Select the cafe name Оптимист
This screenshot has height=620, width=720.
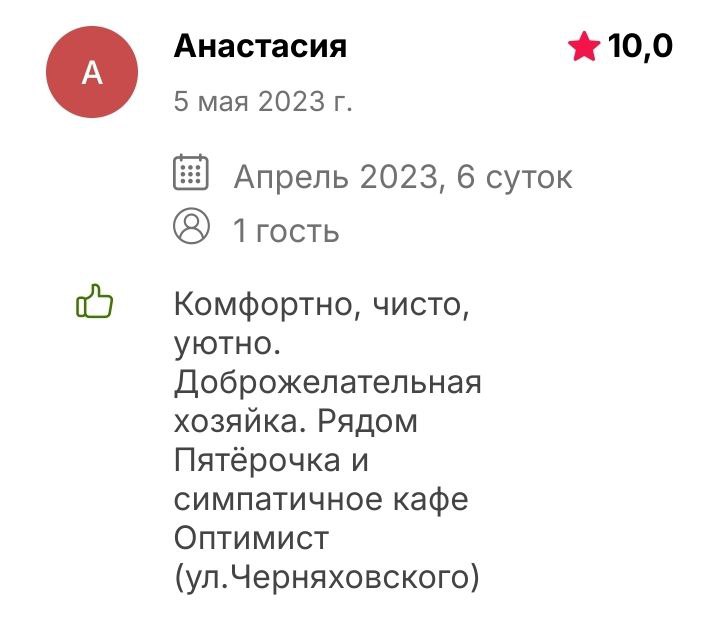point(250,537)
